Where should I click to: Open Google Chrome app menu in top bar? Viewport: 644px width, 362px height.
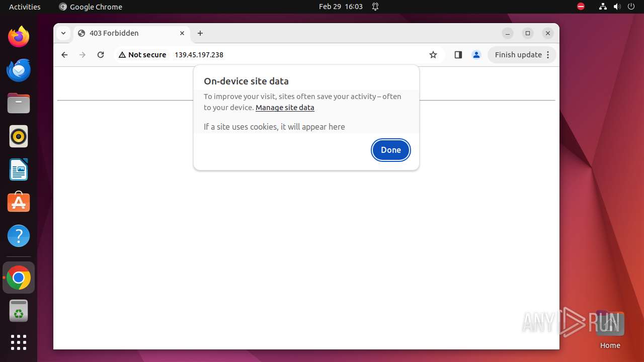(91, 7)
